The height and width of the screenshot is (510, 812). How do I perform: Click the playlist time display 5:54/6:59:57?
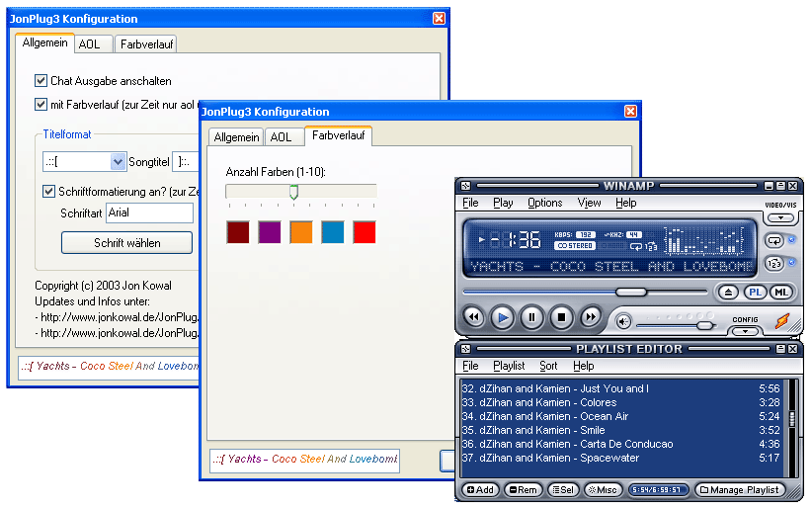658,490
